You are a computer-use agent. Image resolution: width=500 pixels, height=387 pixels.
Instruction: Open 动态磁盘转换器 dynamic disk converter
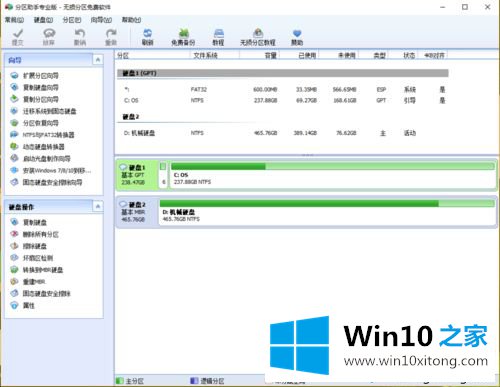(x=37, y=147)
